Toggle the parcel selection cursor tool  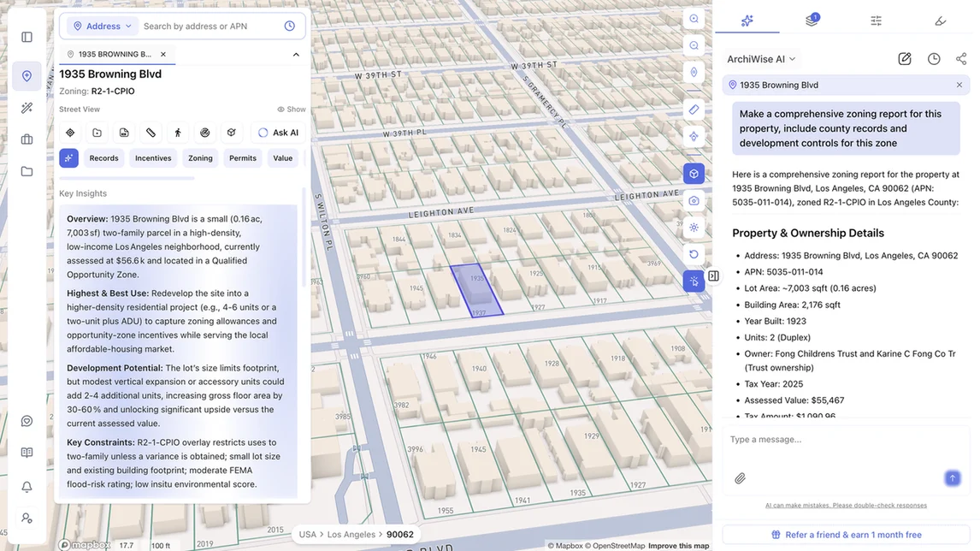(x=694, y=281)
